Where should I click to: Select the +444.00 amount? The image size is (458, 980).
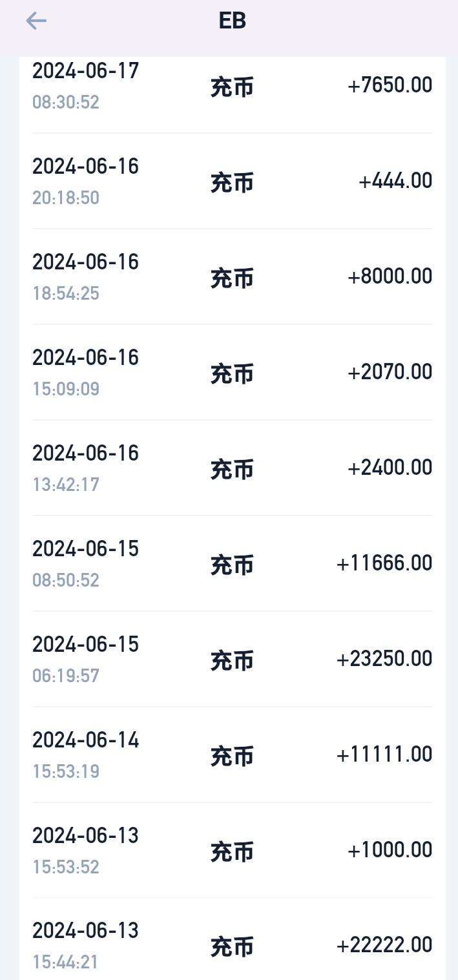click(395, 180)
